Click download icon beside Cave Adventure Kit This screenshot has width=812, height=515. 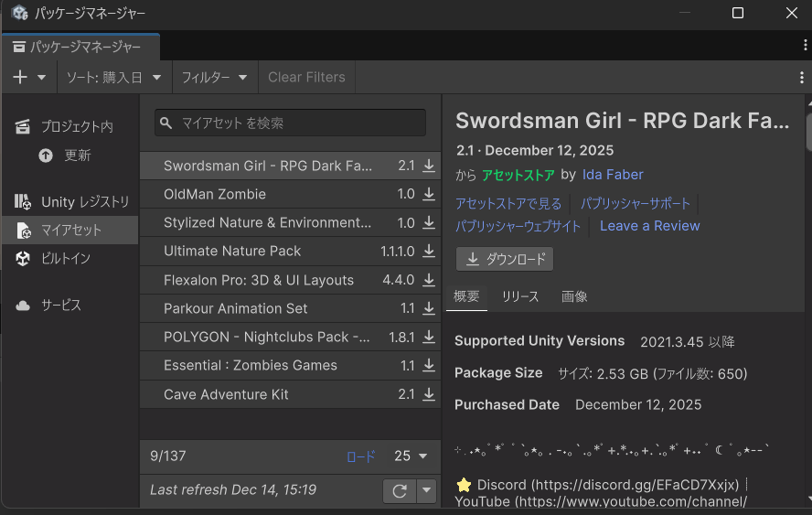coord(429,394)
